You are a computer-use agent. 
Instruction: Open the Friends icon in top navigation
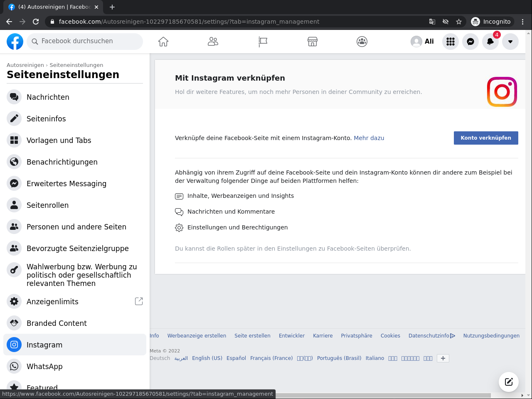pos(213,42)
